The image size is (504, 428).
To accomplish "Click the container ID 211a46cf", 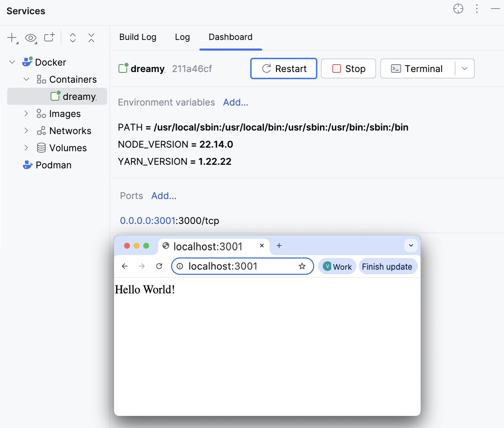I will pyautogui.click(x=192, y=68).
